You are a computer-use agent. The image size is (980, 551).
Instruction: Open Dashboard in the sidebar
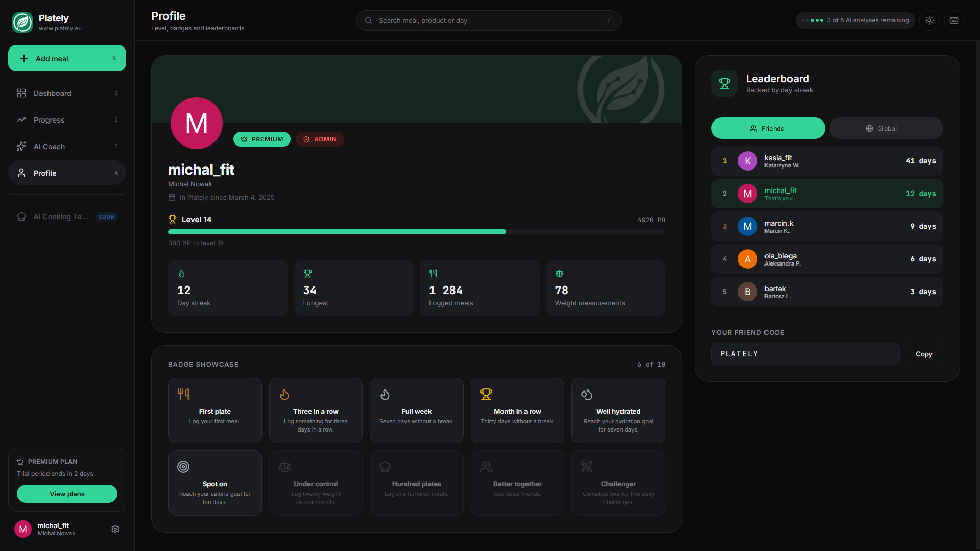(x=67, y=93)
